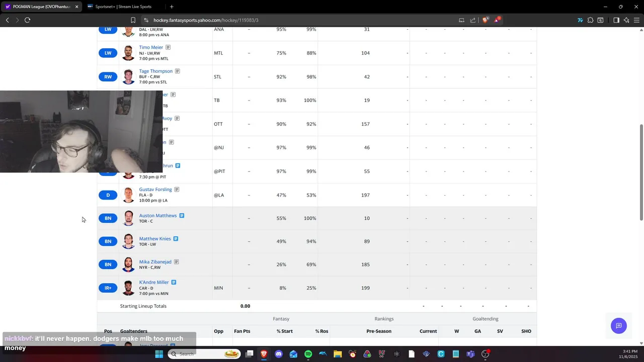
Task: Open Tage Thompson player link
Action: click(x=155, y=71)
